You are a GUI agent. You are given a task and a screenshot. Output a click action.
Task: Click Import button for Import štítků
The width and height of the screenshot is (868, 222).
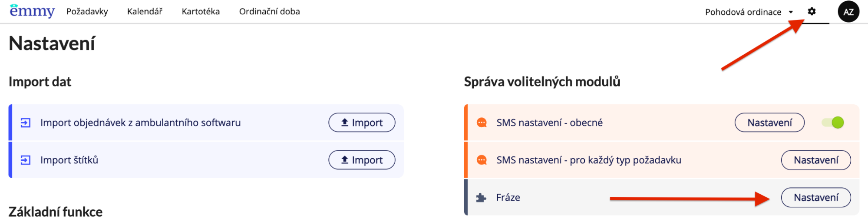[x=362, y=160]
